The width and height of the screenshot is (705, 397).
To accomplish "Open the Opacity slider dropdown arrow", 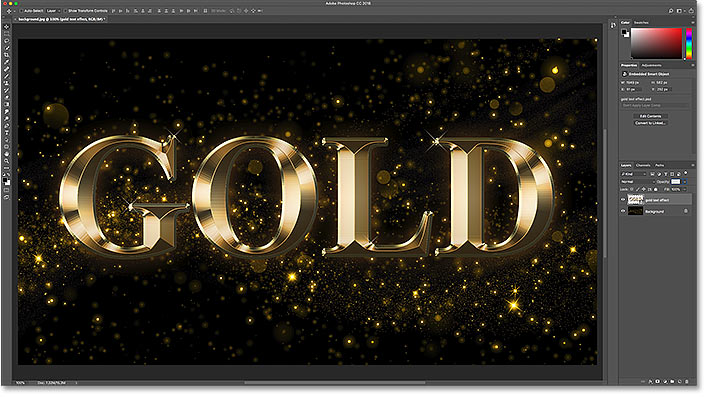I will click(685, 182).
